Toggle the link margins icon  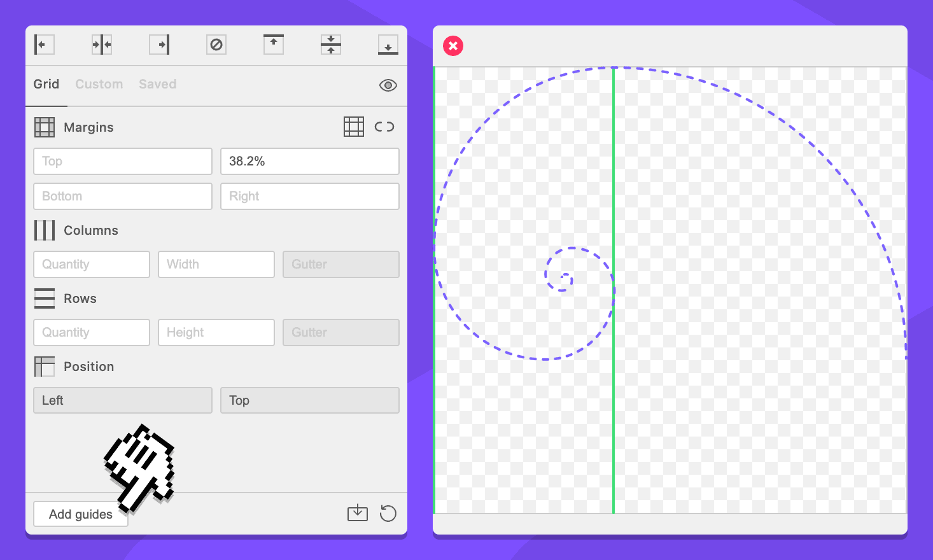pos(384,127)
